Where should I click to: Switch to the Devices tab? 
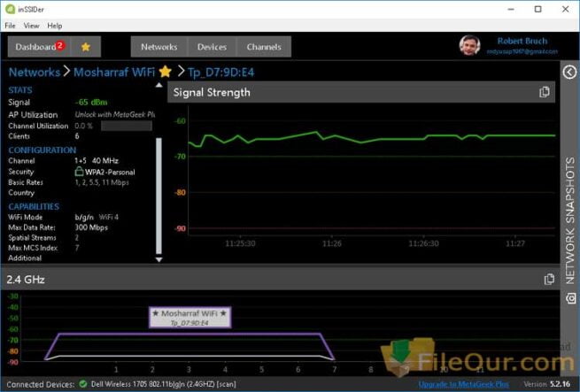coord(212,47)
